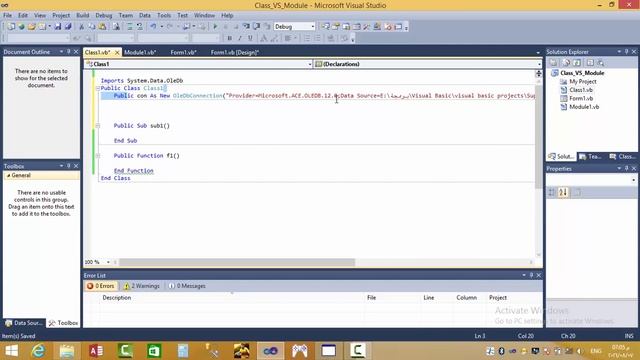Switch Properties to Alphabetical view
The image size is (640, 360).
[x=563, y=192]
